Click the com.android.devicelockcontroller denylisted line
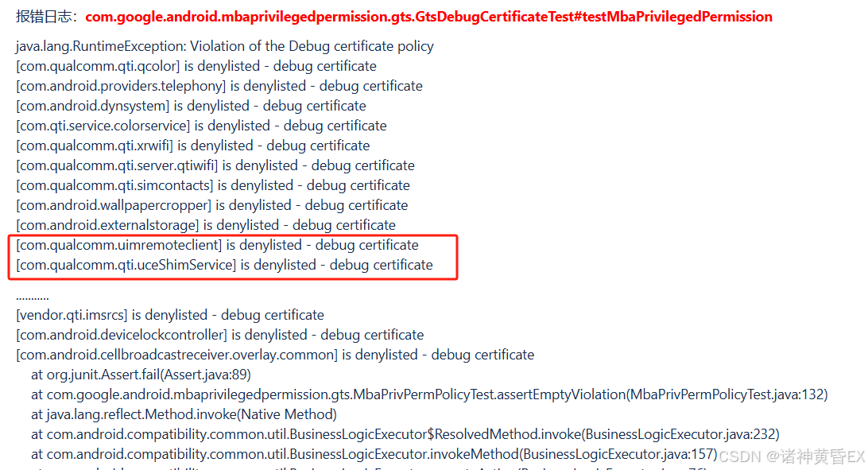This screenshot has width=868, height=470. (219, 336)
